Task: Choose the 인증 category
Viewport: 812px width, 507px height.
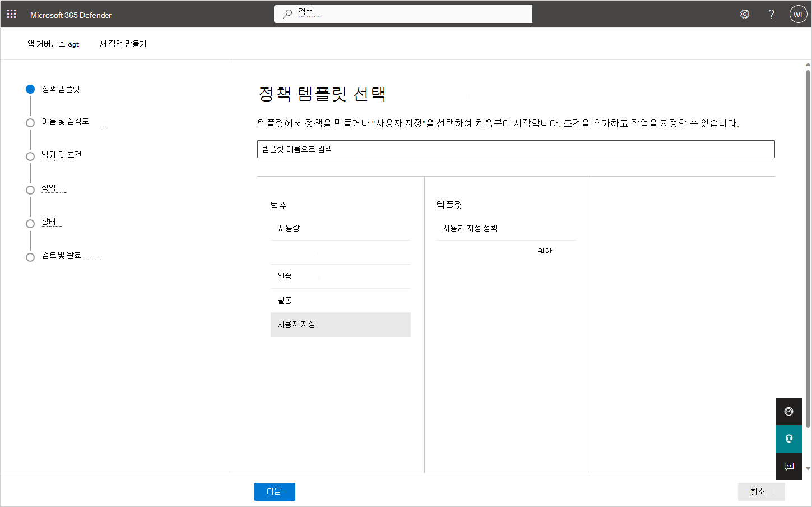Action: click(340, 276)
